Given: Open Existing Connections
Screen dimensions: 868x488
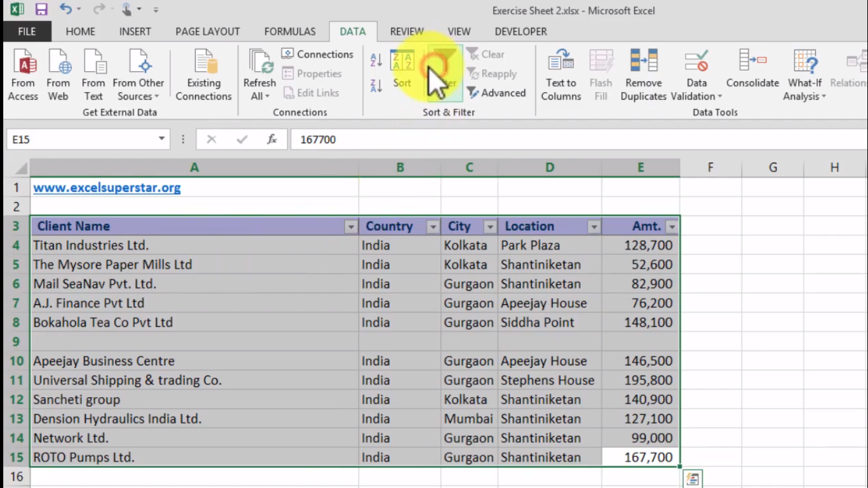Looking at the screenshot, I should point(203,75).
